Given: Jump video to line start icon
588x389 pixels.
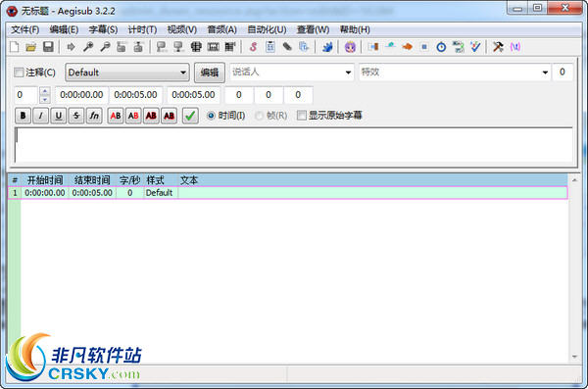Looking at the screenshot, I should [122, 47].
